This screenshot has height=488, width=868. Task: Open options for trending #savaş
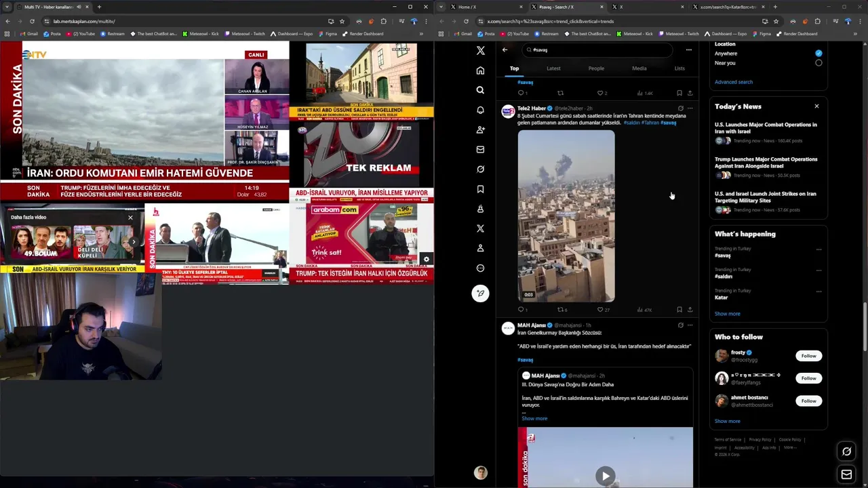(x=818, y=249)
